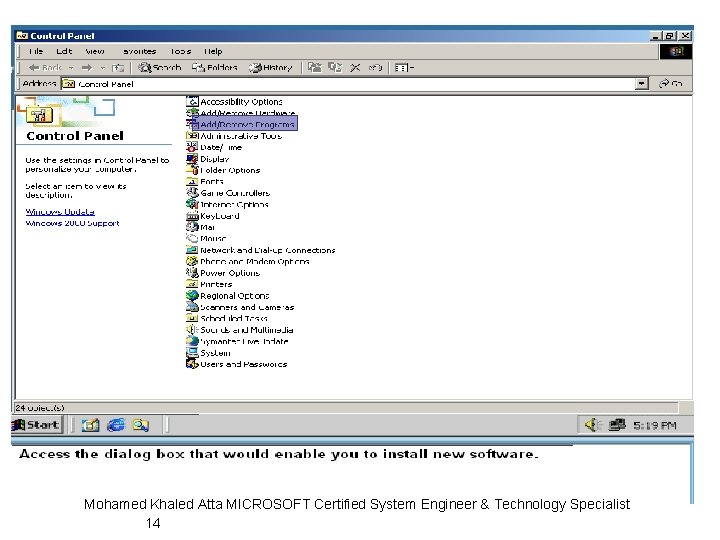Open Scheduled Tasks icon
720x540 pixels.
click(192, 318)
